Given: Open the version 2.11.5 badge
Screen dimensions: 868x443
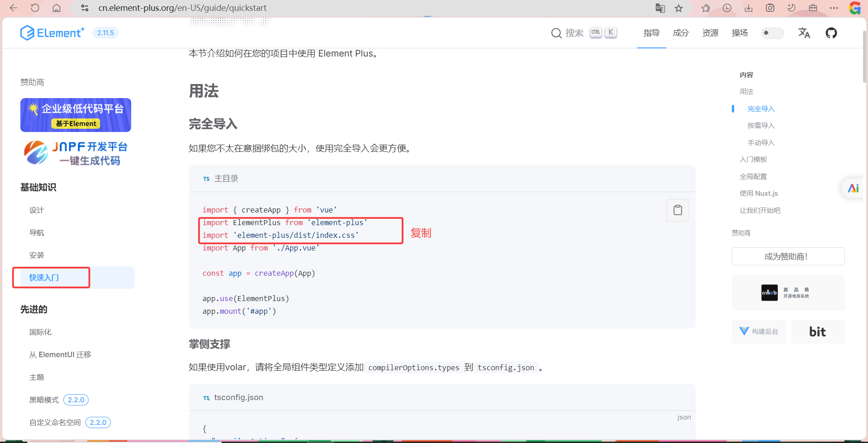Looking at the screenshot, I should click(105, 33).
